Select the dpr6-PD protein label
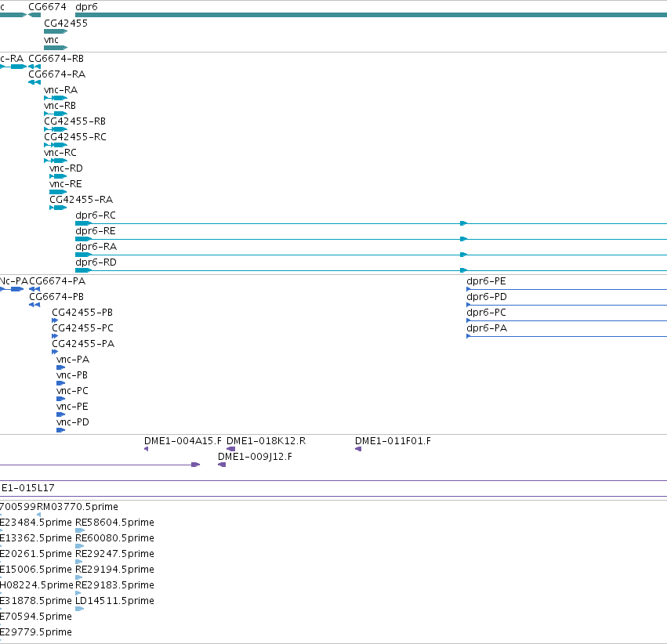The image size is (667, 644). coord(487,297)
